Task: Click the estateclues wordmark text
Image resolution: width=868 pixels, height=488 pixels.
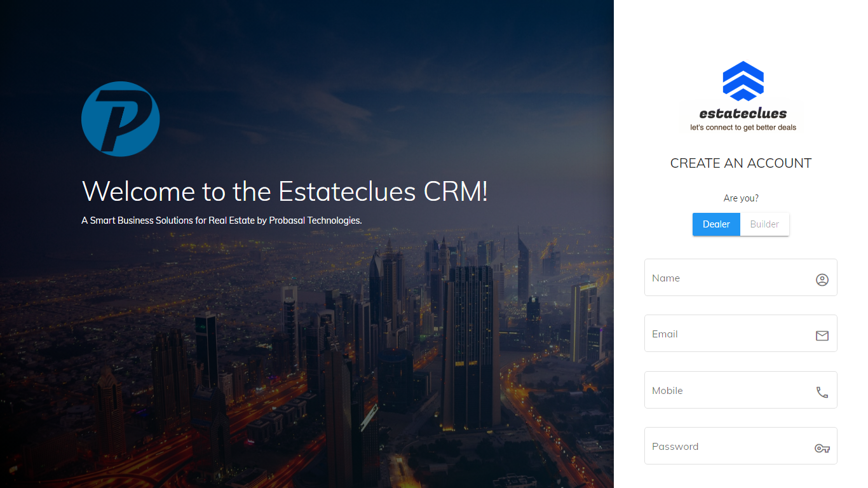Action: pyautogui.click(x=743, y=114)
